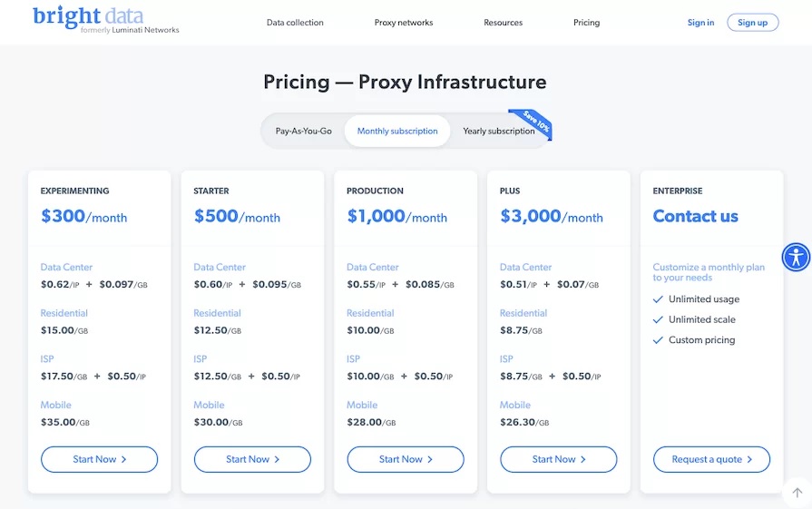The width and height of the screenshot is (812, 509).
Task: Expand the Proxy networks menu
Action: (x=404, y=23)
